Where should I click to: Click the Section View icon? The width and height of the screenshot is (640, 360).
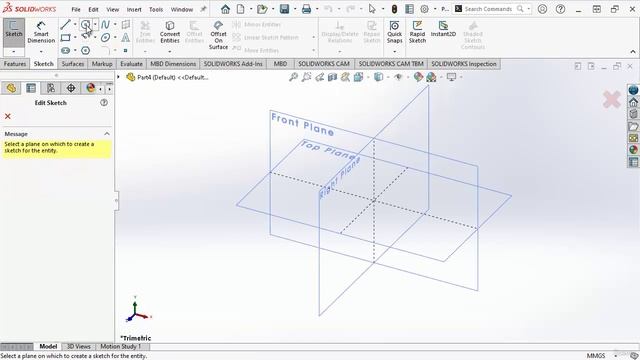coord(332,77)
